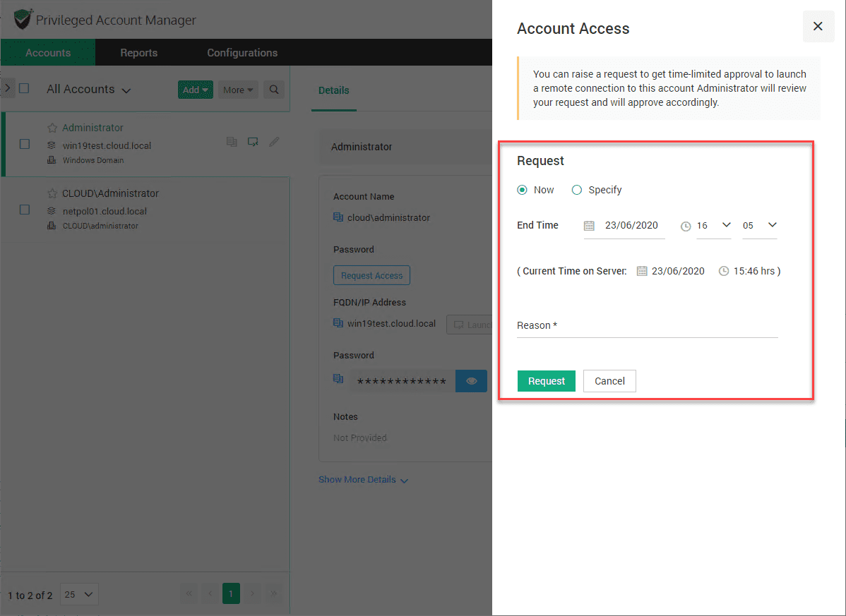Choose the Specify radio option

click(x=577, y=190)
